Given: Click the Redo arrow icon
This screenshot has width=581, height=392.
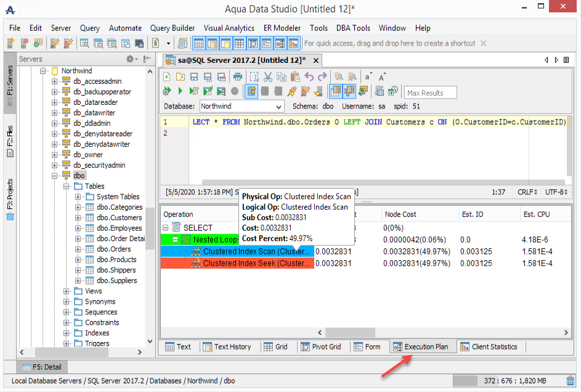Looking at the screenshot, I should [x=322, y=77].
